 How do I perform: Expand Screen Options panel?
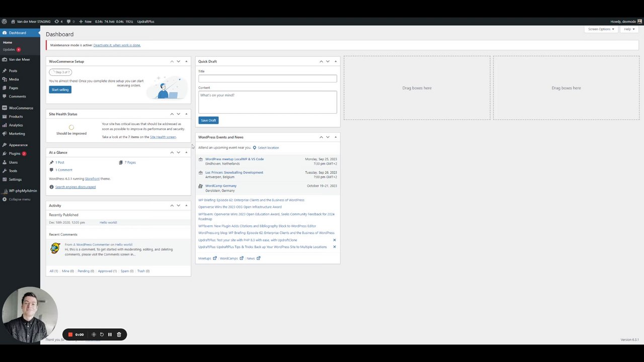tap(601, 29)
